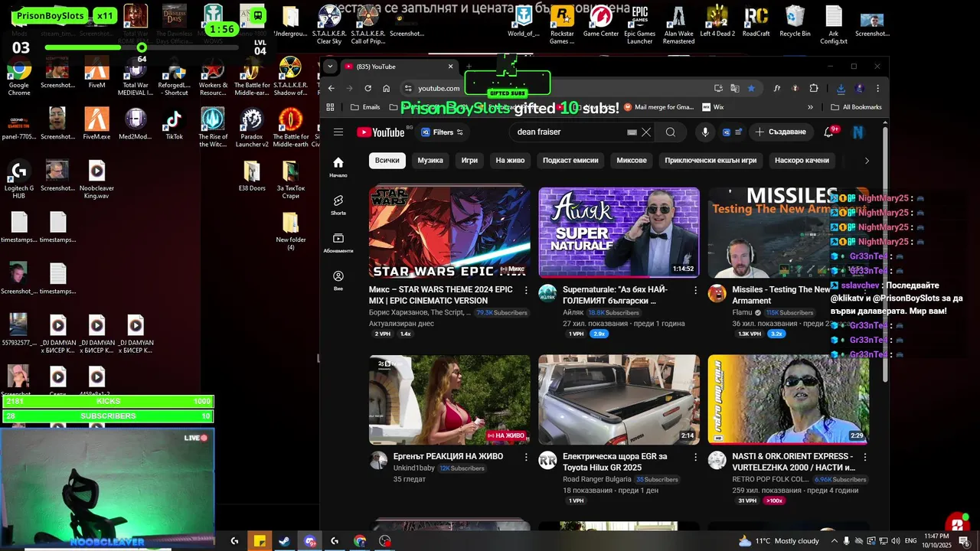Show more filter chips with right arrow
This screenshot has height=551, width=980.
click(867, 161)
